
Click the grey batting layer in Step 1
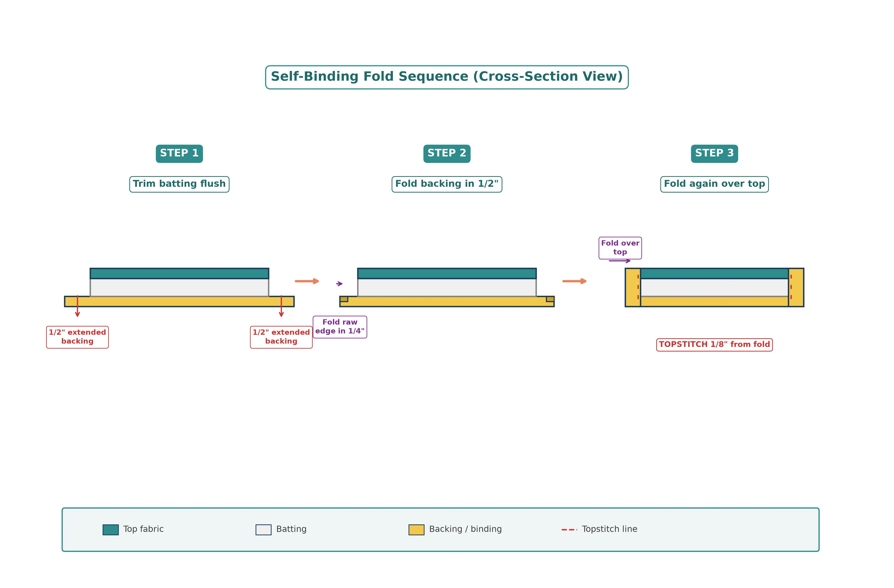click(x=179, y=287)
